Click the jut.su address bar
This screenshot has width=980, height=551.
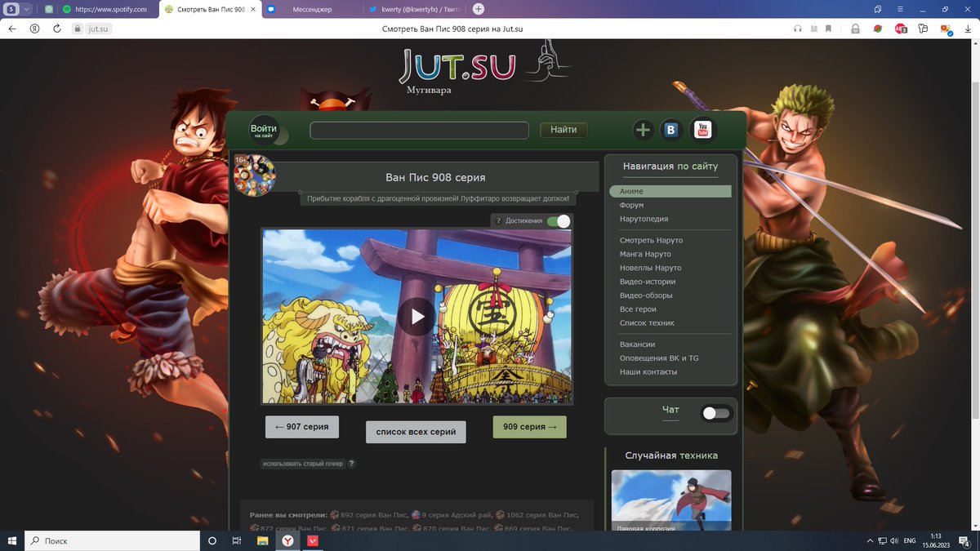click(x=99, y=29)
